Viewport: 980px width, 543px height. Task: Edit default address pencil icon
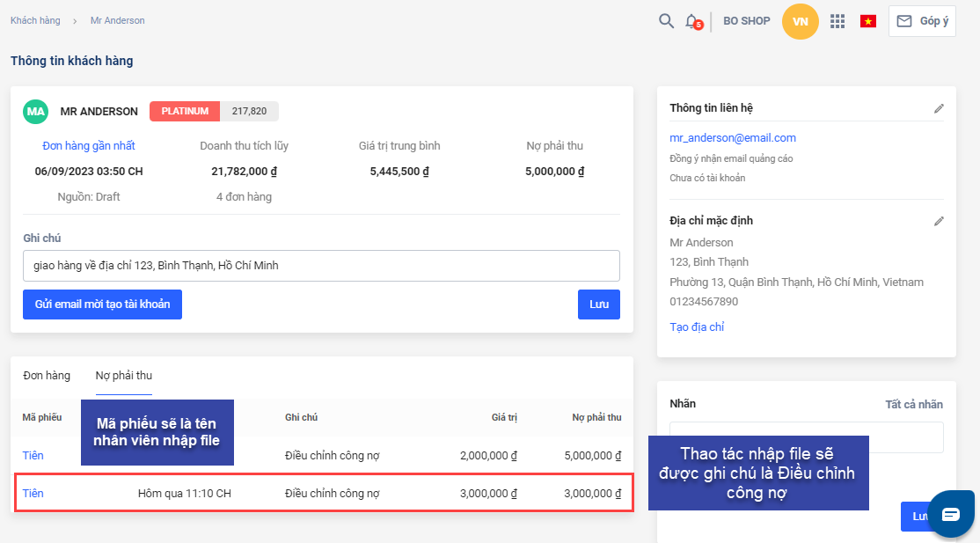939,221
